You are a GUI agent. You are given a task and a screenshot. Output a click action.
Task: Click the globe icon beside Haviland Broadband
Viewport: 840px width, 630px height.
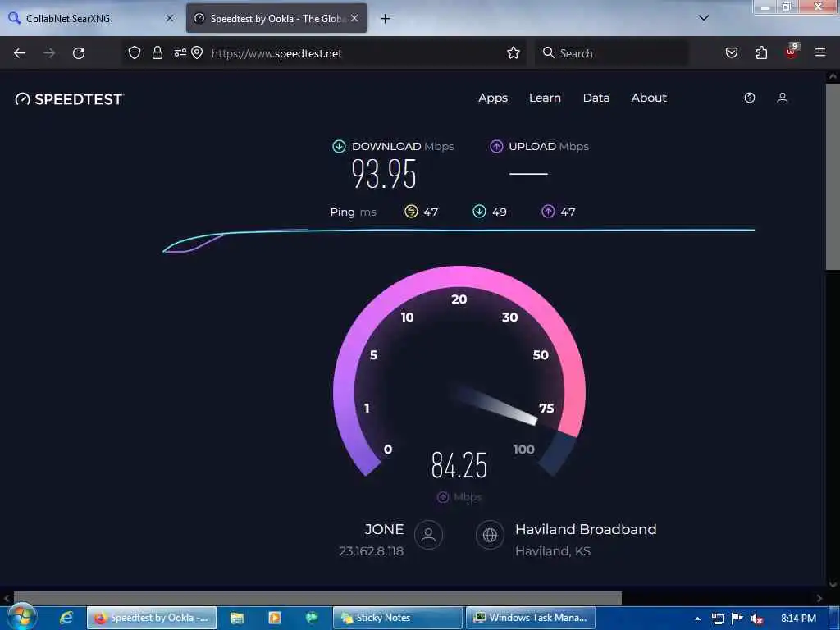coord(490,535)
